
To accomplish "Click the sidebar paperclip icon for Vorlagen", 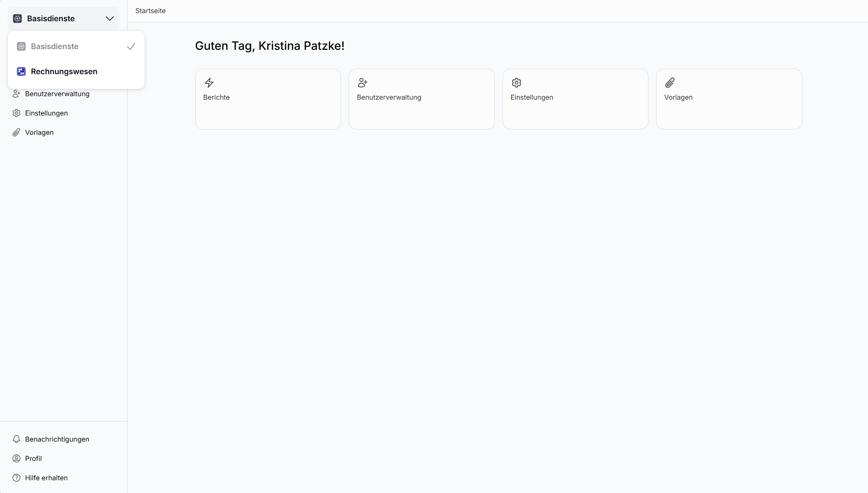I will click(16, 133).
